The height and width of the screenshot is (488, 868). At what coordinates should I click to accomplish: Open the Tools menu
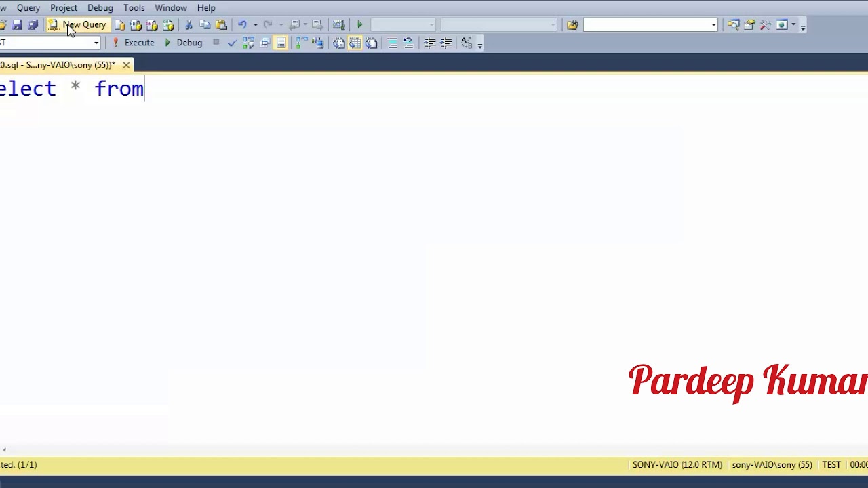(x=134, y=8)
